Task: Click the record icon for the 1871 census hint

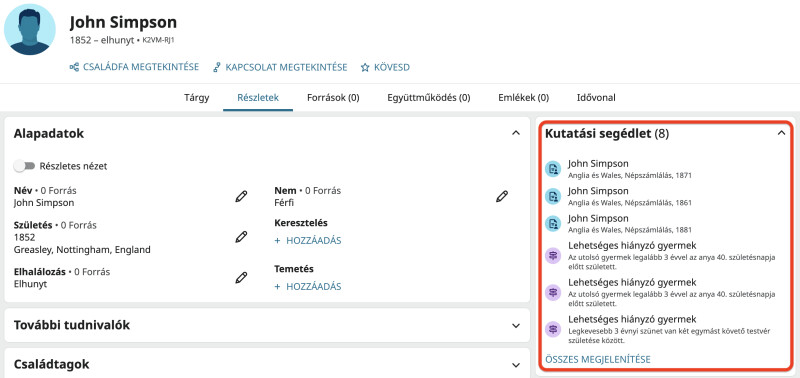Action: (553, 169)
